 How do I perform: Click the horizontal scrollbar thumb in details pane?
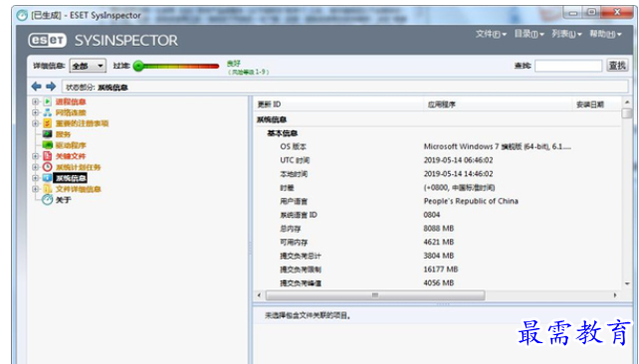click(x=375, y=294)
